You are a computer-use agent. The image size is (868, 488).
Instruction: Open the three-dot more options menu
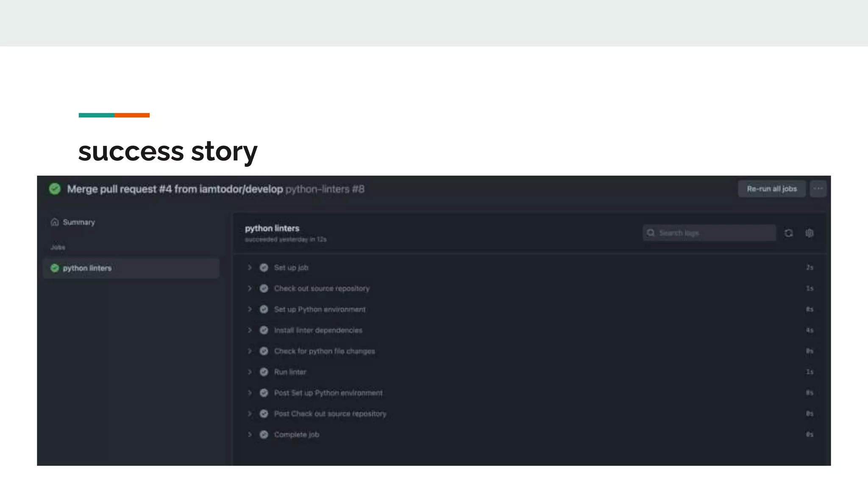coord(818,189)
